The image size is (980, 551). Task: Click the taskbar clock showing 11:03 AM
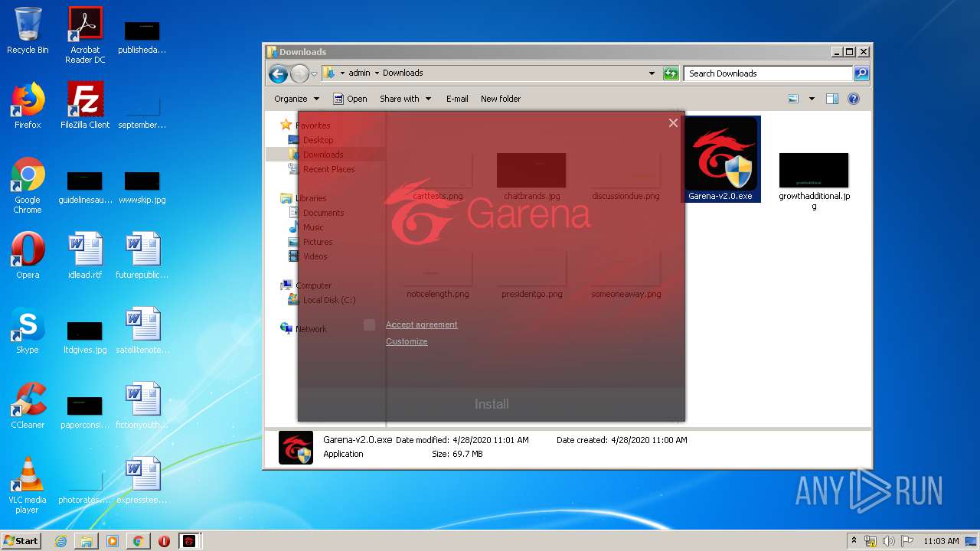(941, 541)
